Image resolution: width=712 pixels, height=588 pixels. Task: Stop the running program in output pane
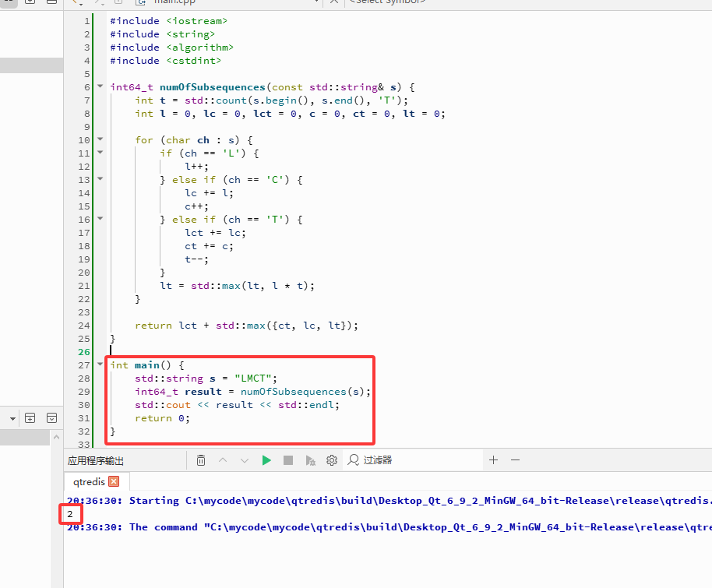[288, 460]
